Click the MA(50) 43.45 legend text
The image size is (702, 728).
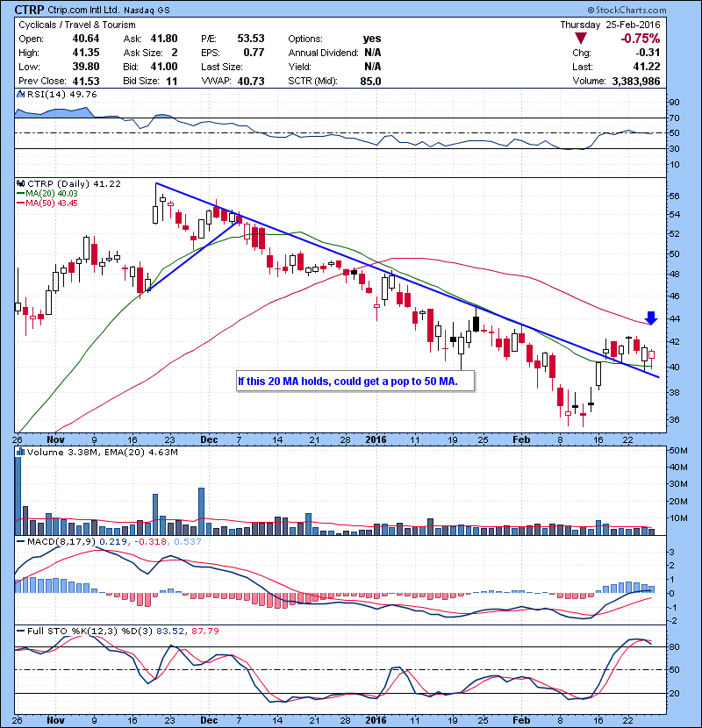tap(52, 203)
